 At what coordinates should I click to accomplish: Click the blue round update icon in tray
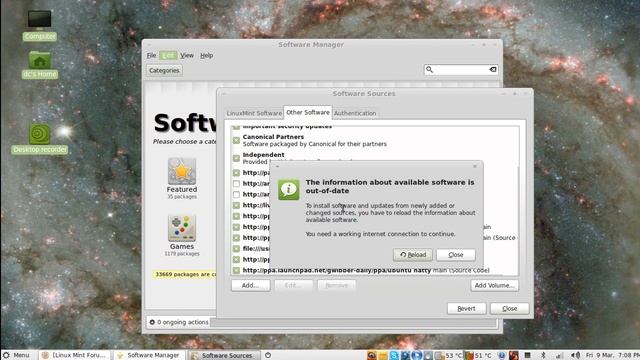coord(502,355)
